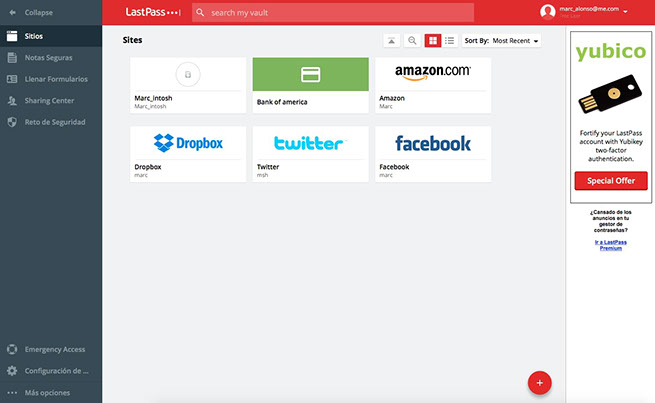Open Notas Seguras section
Viewport: 655px width, 403px height.
tap(13, 57)
